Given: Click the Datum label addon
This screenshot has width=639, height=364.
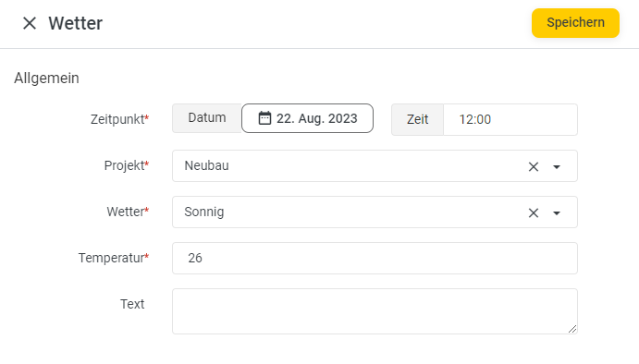Looking at the screenshot, I should 207,118.
